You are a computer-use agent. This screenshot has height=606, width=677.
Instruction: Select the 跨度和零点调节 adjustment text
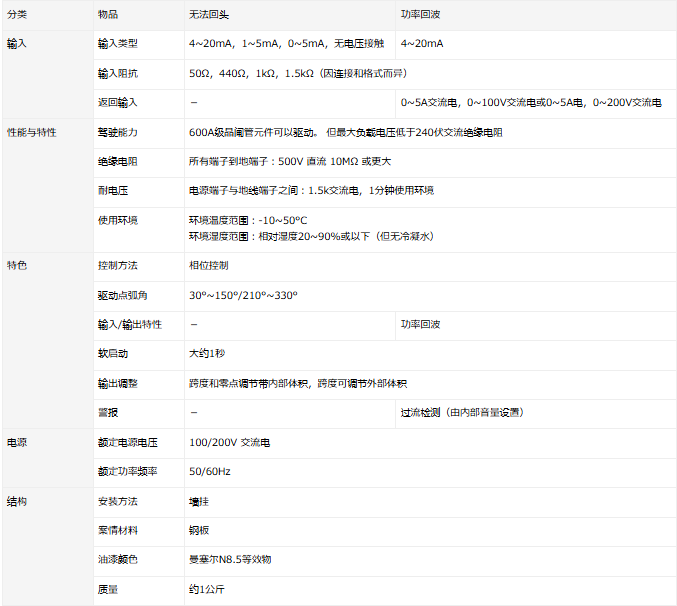(x=298, y=384)
